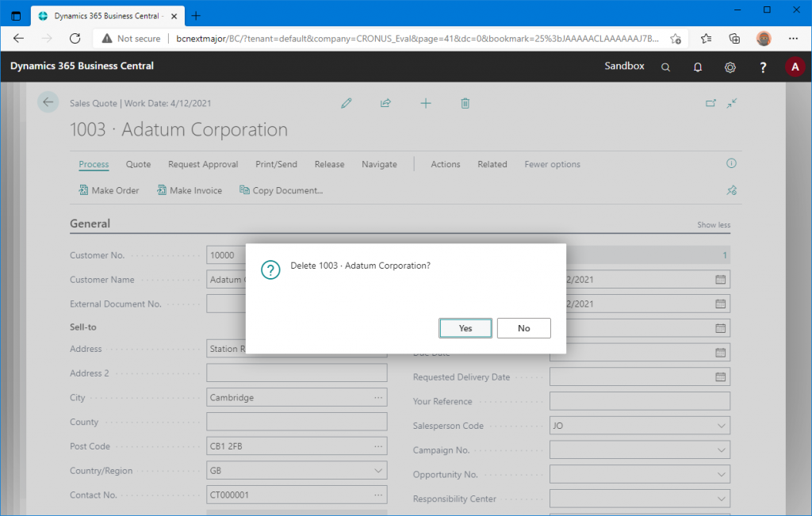Viewport: 812px width, 516px height.
Task: Open the Navigate menu
Action: click(x=379, y=164)
